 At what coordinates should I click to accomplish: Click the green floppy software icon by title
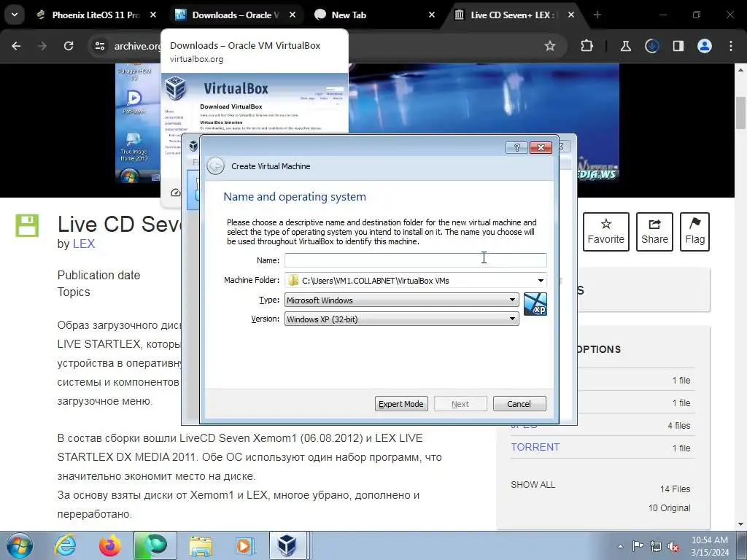click(x=27, y=226)
